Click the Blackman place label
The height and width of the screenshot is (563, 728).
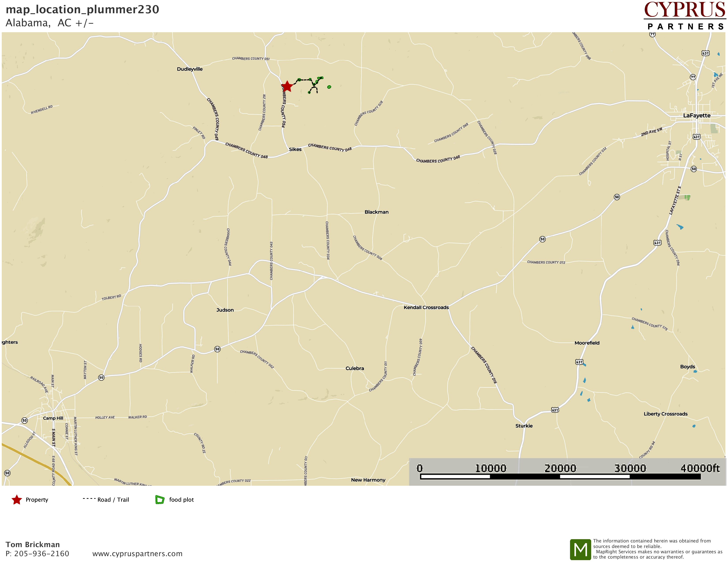[376, 212]
